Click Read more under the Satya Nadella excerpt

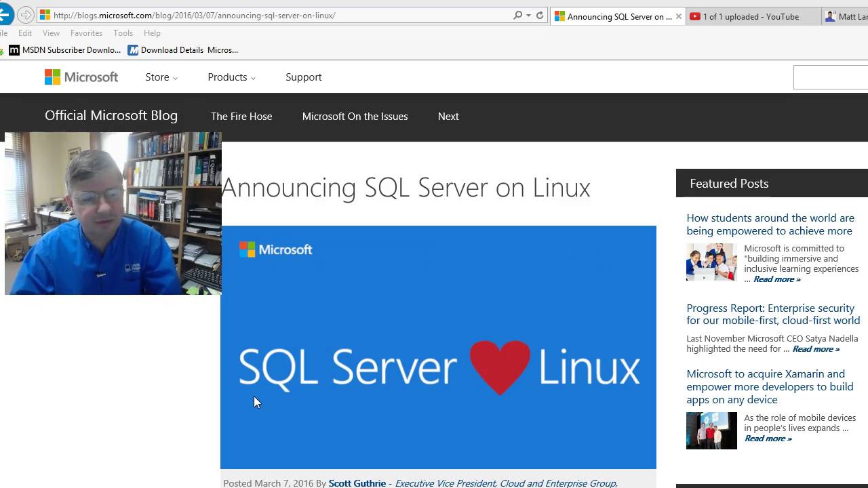click(816, 349)
